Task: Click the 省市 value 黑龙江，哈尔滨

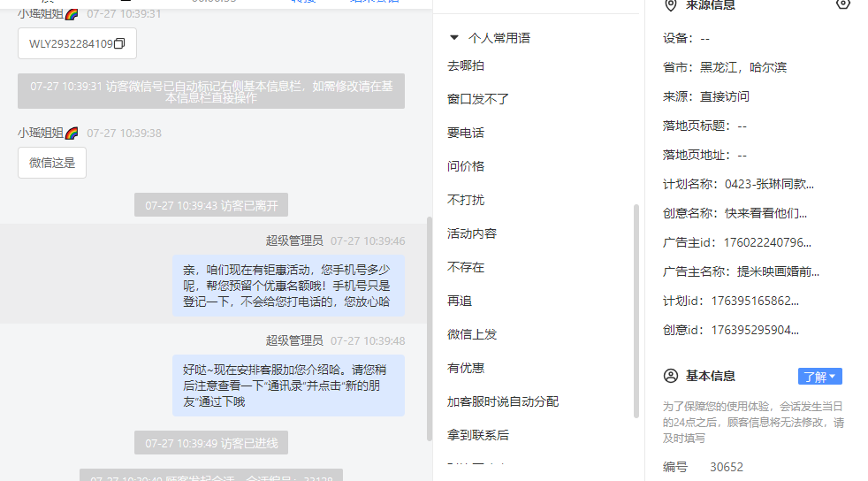Action: [742, 67]
